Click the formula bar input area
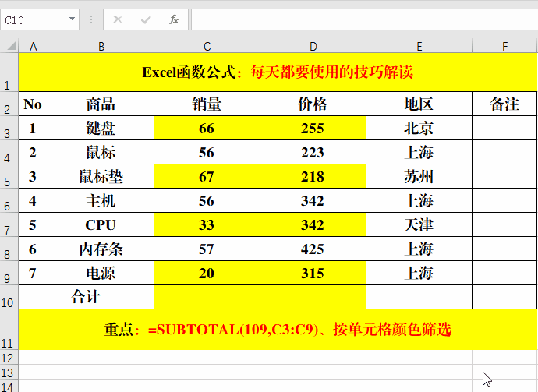 [364, 20]
